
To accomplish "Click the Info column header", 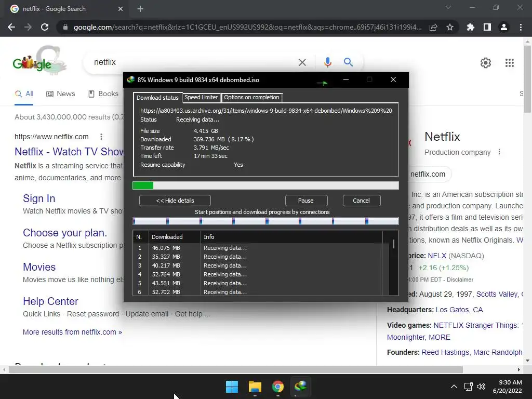I will tap(291, 237).
